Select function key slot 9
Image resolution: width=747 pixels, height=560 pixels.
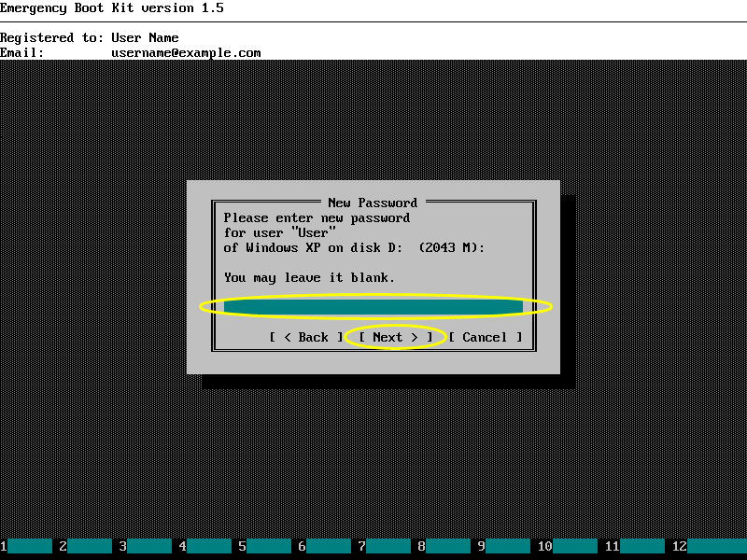pos(504,546)
